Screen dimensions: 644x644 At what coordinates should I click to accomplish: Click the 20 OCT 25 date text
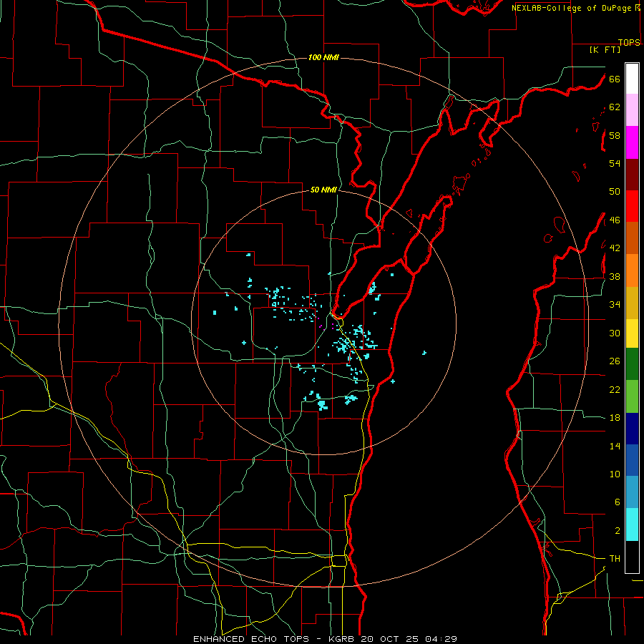point(391,639)
